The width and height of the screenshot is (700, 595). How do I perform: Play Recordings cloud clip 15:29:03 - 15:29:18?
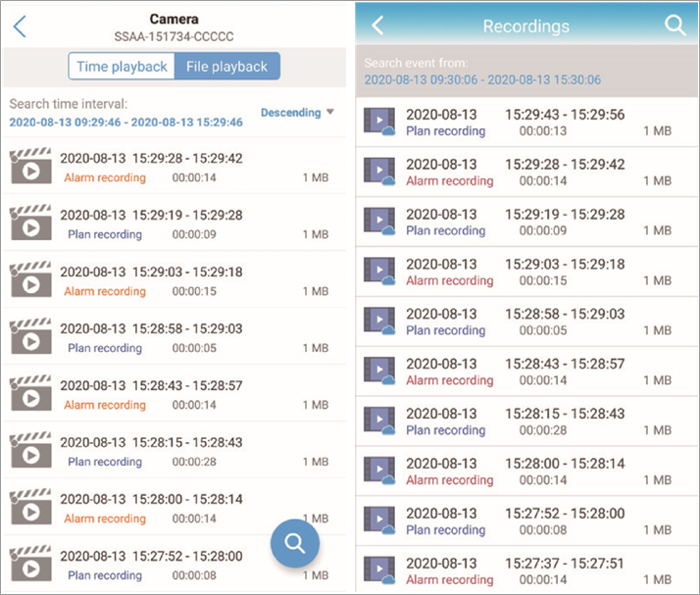379,271
